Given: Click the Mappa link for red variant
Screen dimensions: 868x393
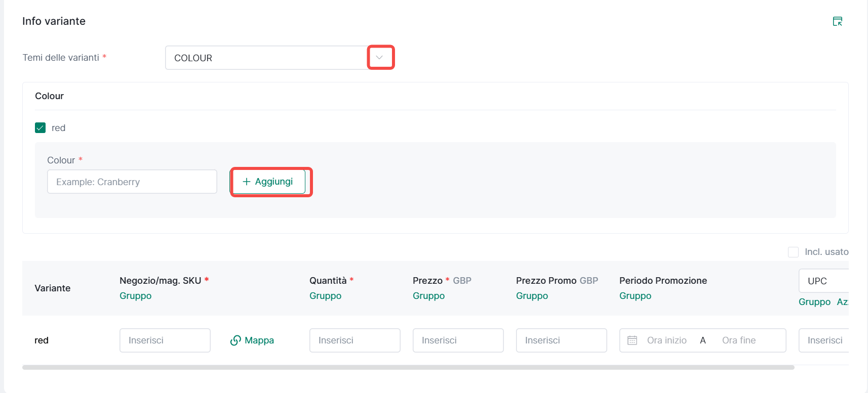Looking at the screenshot, I should pyautogui.click(x=259, y=340).
